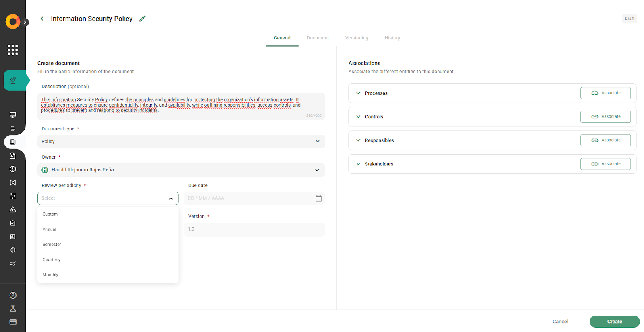Expand the Stakeholders association section
Screen dimensions: 644x332
[358, 164]
